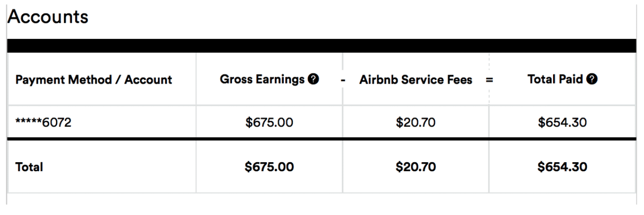Click the $654.30 total paid in account row
Image resolution: width=644 pixels, height=215 pixels.
562,122
